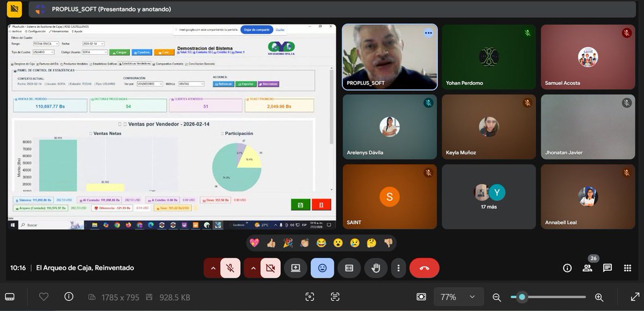Click the green save icon button in PlusAudit
644x311 pixels.
301,204
